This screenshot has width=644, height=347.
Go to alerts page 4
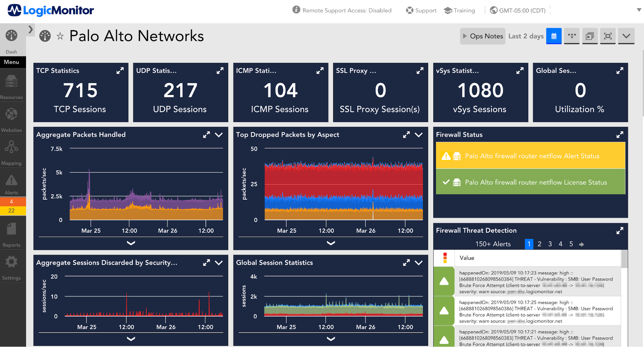click(x=561, y=244)
